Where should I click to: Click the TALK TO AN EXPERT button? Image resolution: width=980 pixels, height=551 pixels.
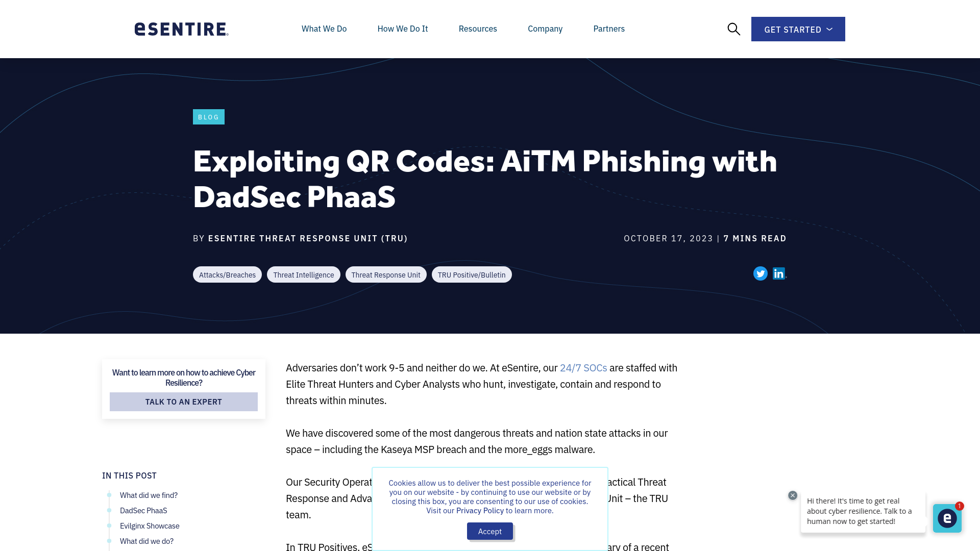pyautogui.click(x=184, y=402)
